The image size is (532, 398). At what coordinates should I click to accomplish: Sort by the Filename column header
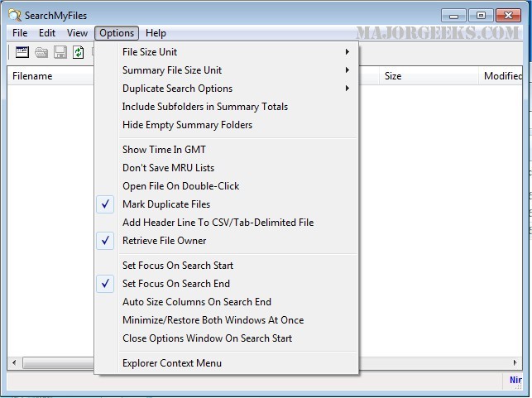[x=50, y=76]
